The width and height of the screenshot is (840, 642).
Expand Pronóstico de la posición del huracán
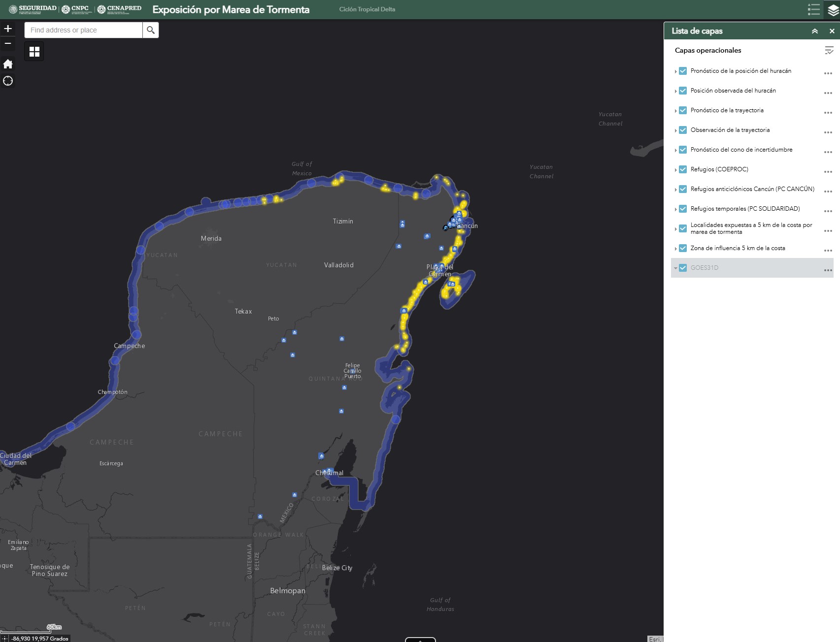(675, 71)
